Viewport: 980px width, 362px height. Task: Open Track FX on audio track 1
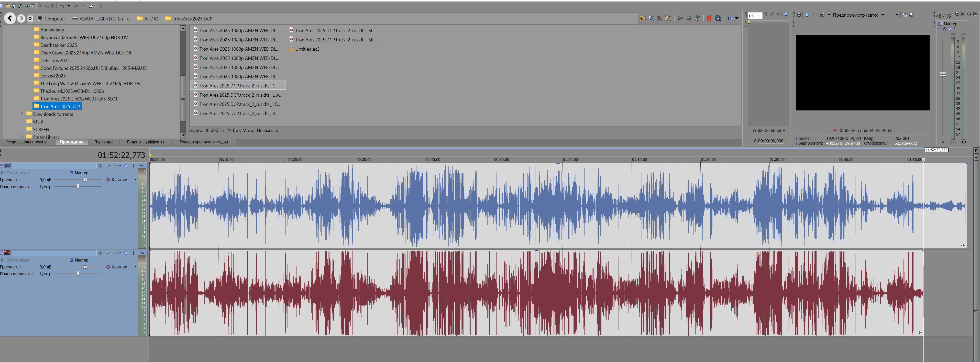coord(115,166)
